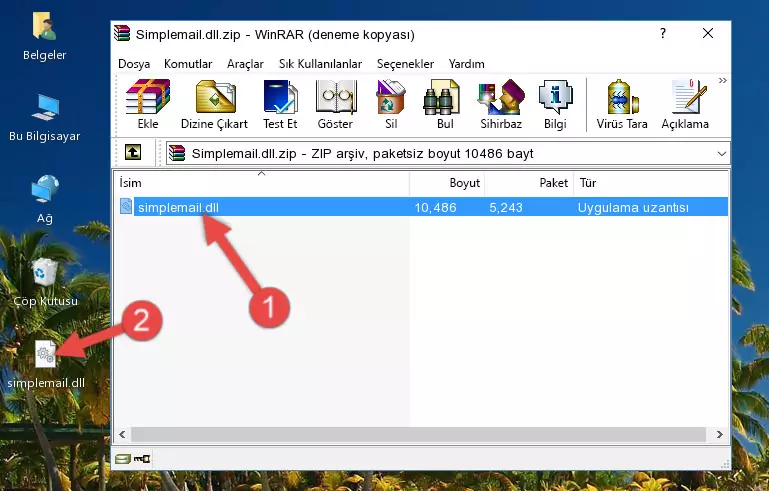Open the Bul (Find) tool
Image resolution: width=769 pixels, height=491 pixels.
444,104
